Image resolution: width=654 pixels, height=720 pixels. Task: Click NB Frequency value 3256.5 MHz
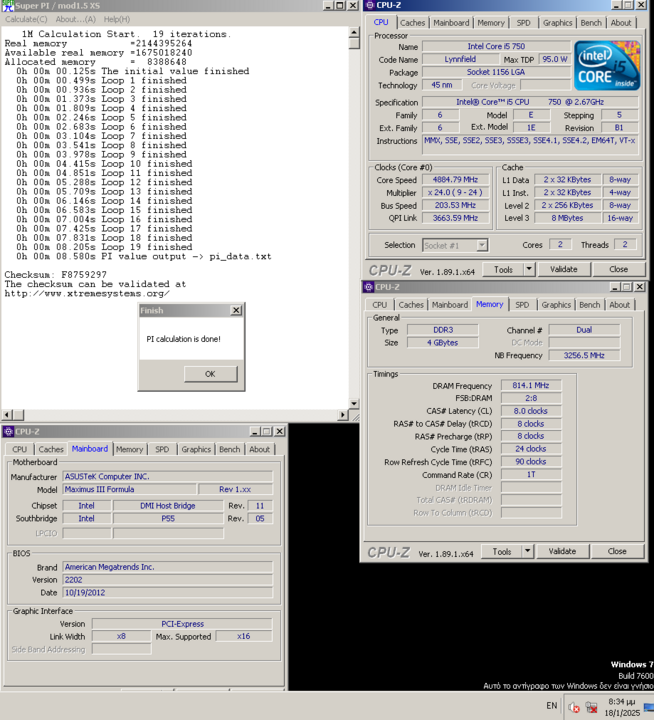click(x=584, y=355)
